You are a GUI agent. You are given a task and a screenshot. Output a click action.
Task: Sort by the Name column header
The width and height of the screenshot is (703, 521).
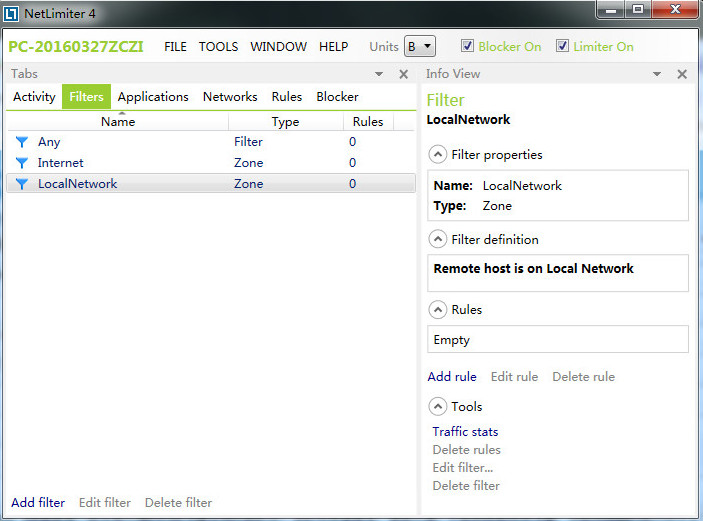tap(118, 122)
